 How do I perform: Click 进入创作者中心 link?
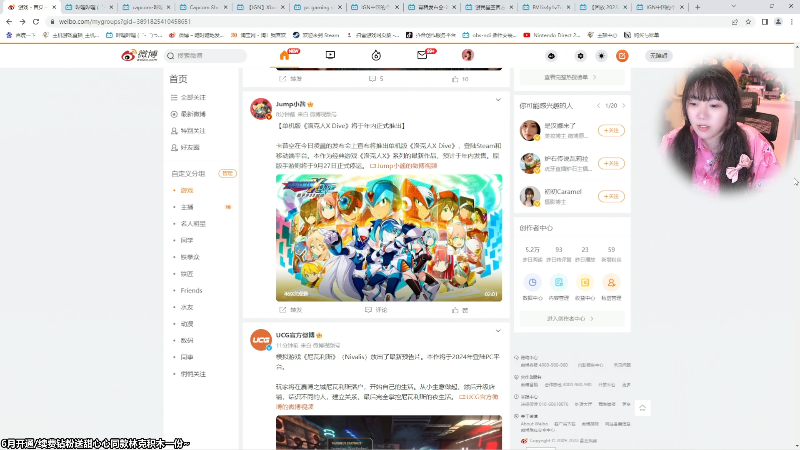pyautogui.click(x=572, y=319)
